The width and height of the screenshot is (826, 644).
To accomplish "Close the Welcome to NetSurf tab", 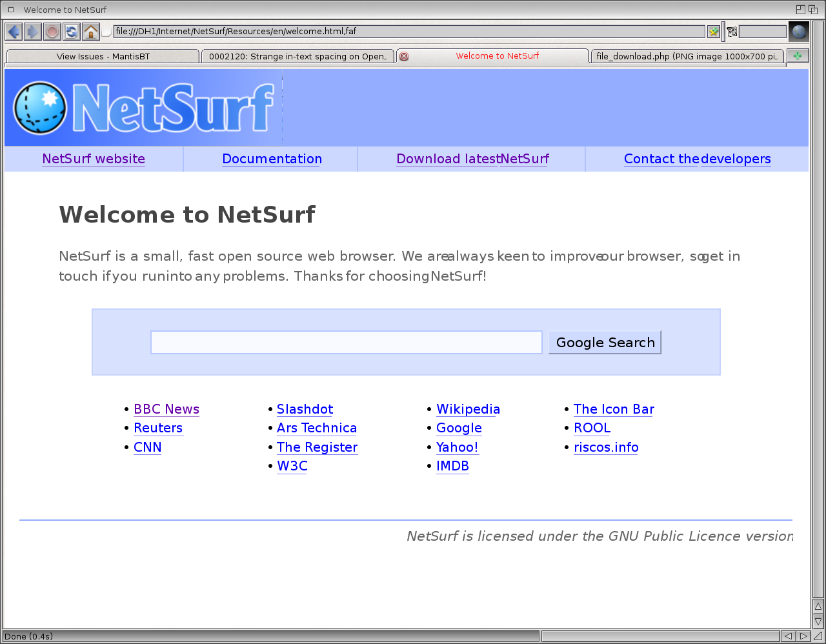I will point(404,57).
